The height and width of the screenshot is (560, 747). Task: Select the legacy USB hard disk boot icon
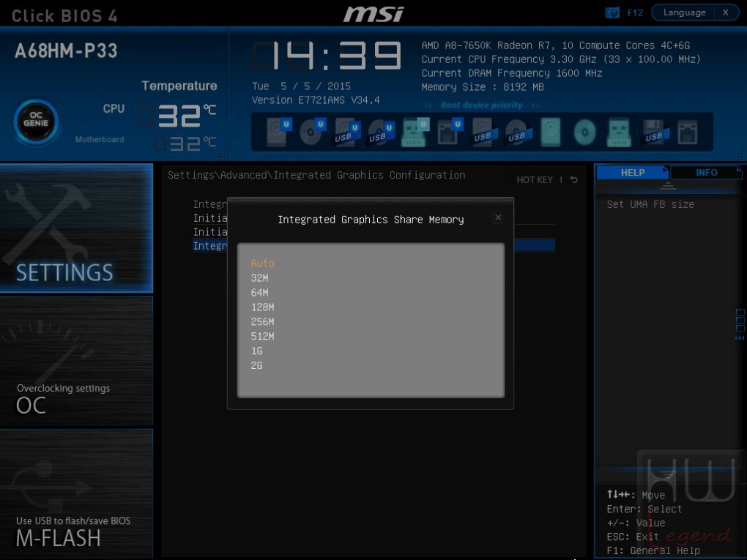(485, 132)
